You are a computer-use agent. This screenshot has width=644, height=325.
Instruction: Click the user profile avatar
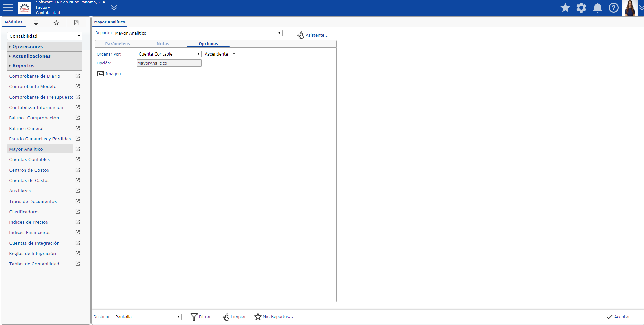coord(630,8)
